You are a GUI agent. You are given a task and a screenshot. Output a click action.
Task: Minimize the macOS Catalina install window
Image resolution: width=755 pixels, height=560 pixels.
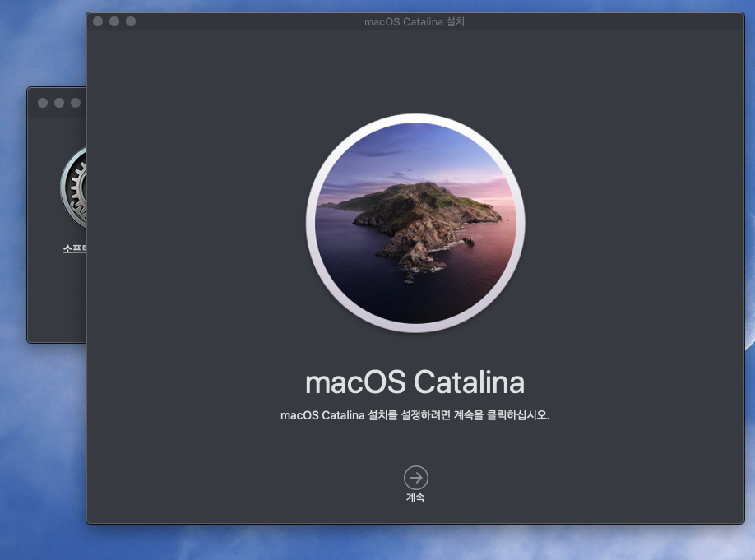coord(114,21)
